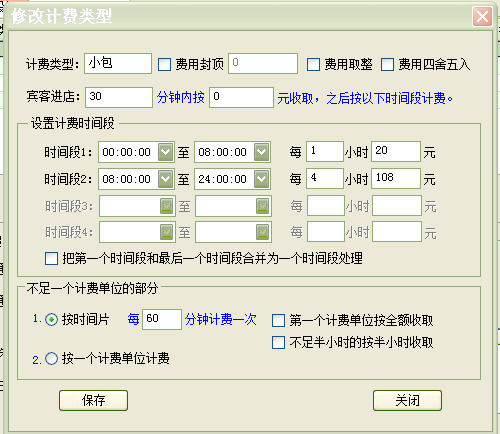Enable 第一个计费单位按全额收取 checkbox
The height and width of the screenshot is (434, 500).
click(278, 320)
